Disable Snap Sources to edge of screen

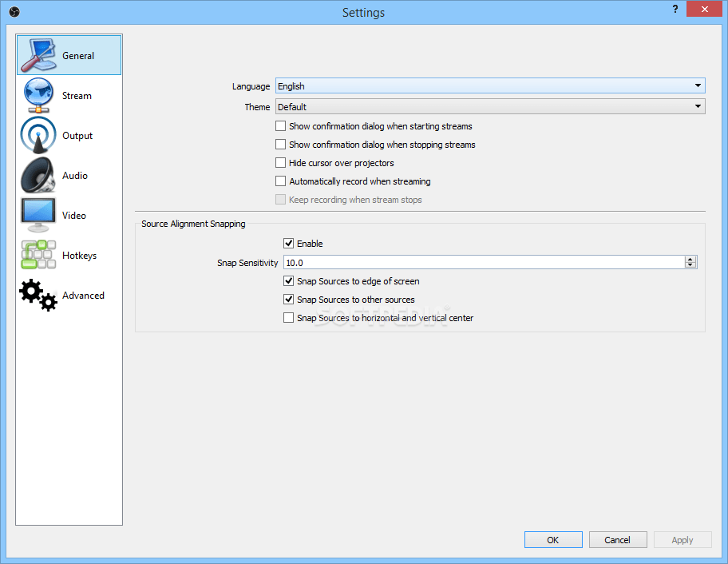tap(288, 281)
